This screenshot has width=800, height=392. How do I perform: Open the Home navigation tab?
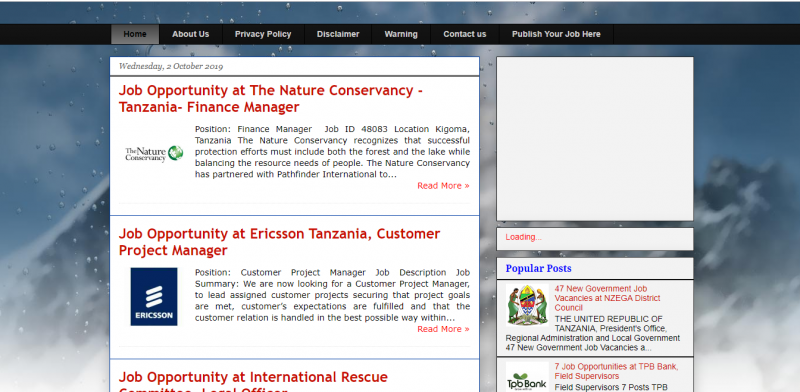click(x=135, y=34)
